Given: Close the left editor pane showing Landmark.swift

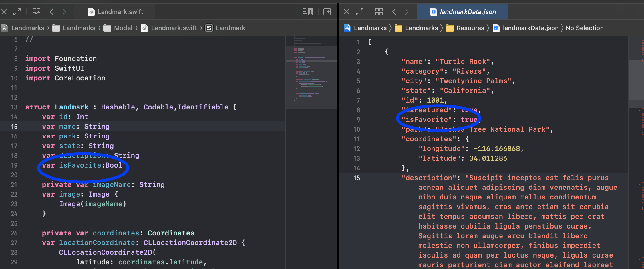Looking at the screenshot, I should pyautogui.click(x=4, y=12).
